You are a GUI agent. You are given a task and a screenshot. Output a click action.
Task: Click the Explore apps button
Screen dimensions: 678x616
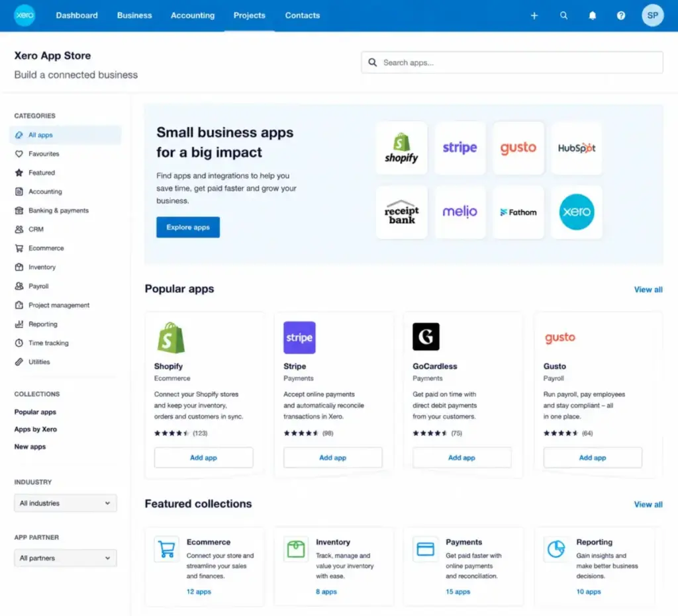[187, 227]
